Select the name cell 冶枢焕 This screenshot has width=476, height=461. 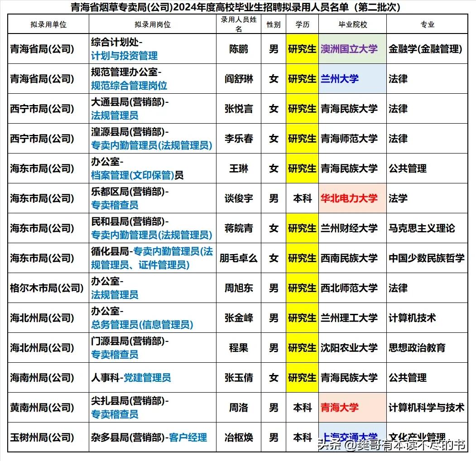239,437
